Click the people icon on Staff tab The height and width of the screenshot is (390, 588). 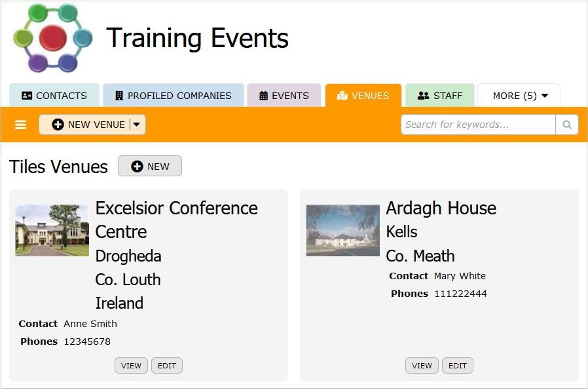(423, 96)
